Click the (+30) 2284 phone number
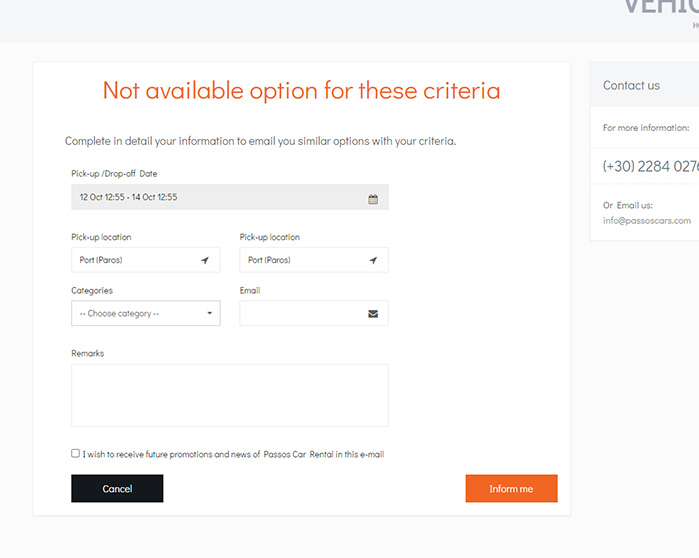This screenshot has width=699, height=558. pos(650,167)
